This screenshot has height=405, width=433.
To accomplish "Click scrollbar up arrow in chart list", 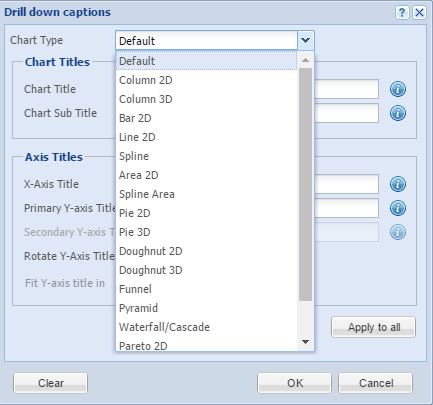I will (305, 60).
